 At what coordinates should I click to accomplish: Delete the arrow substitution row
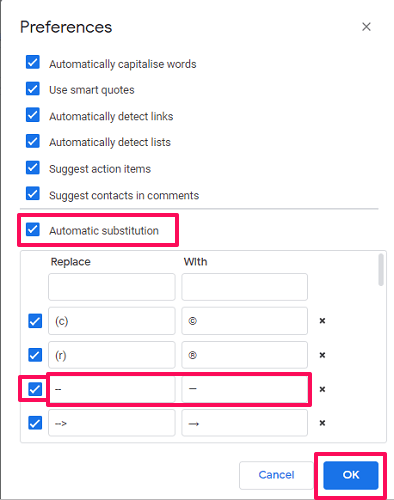[322, 423]
